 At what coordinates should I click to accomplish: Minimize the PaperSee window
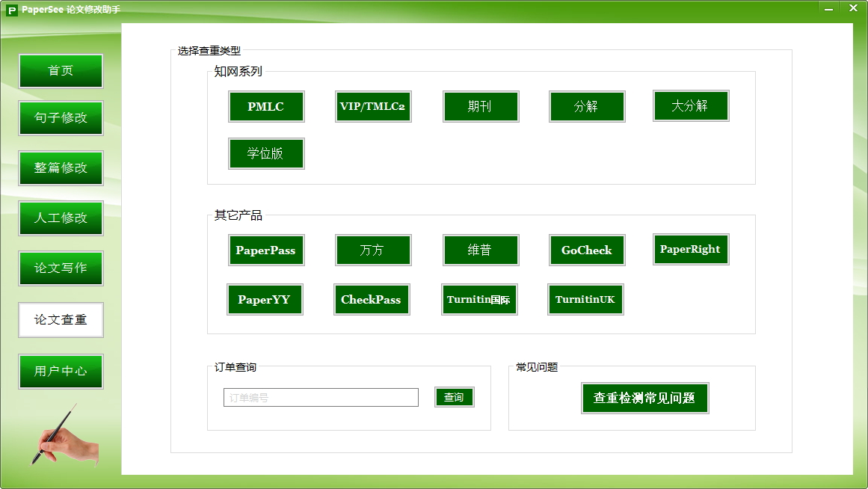point(828,9)
